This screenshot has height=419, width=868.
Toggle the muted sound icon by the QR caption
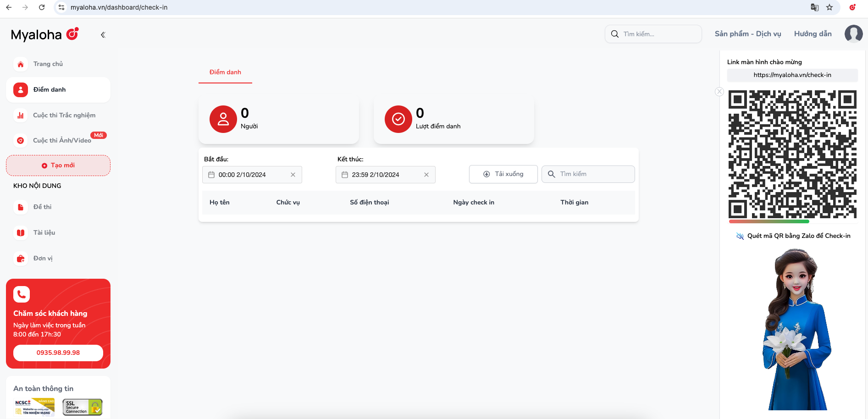point(740,236)
